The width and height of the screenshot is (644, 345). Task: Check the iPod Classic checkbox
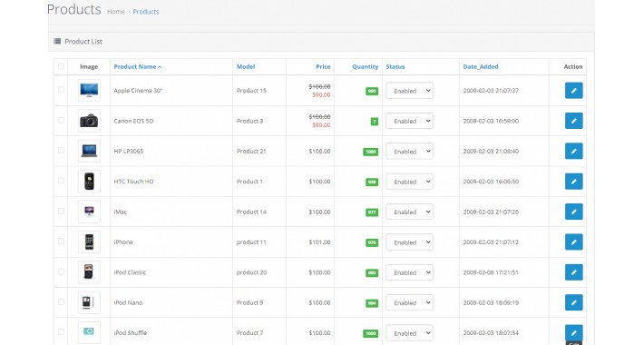click(61, 271)
